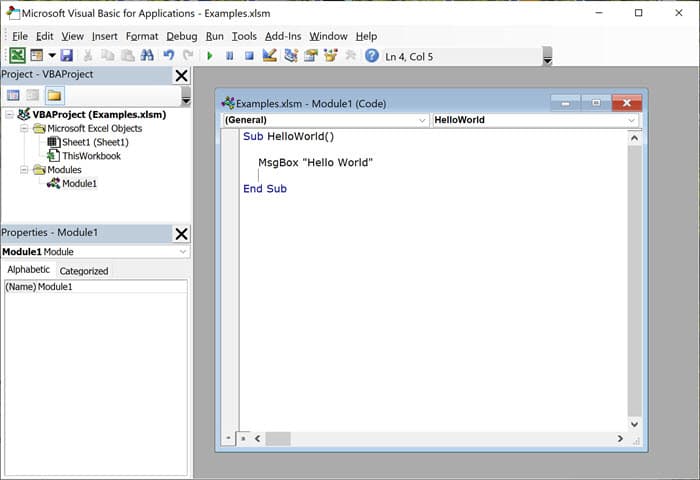Viewport: 700px width, 480px height.
Task: Click the Project pane toolbar overflow arrow
Action: coord(186,96)
